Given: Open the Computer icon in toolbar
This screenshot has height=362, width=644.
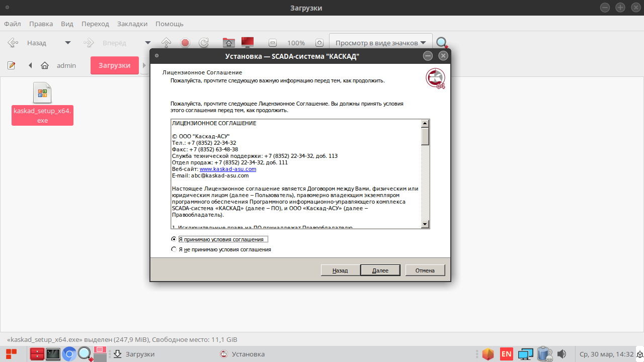Looking at the screenshot, I should tap(247, 43).
